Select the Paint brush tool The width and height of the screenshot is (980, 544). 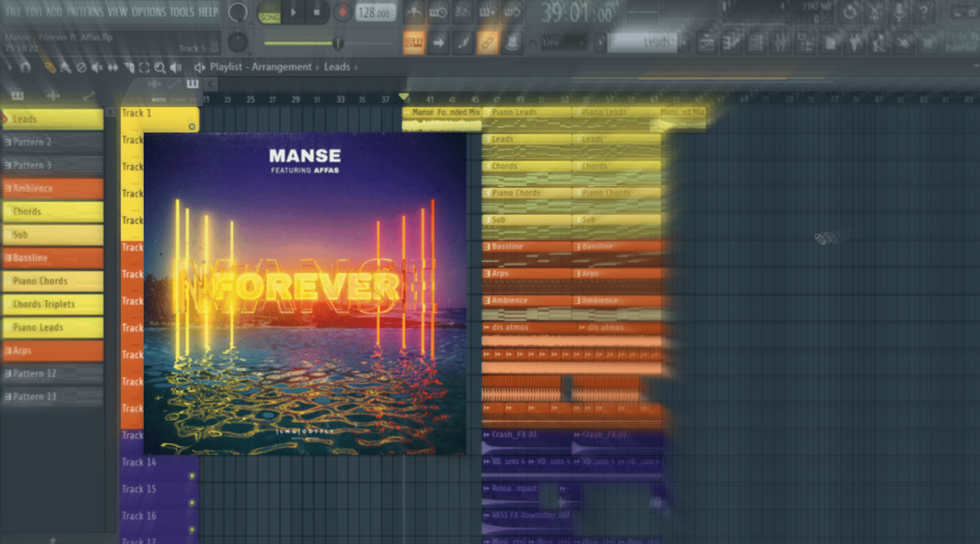click(65, 67)
